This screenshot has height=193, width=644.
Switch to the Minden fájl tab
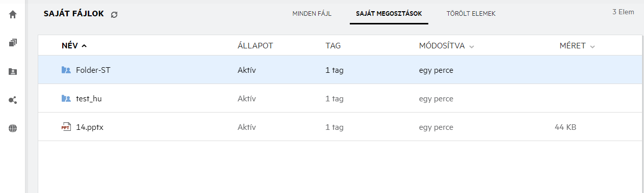(x=312, y=14)
